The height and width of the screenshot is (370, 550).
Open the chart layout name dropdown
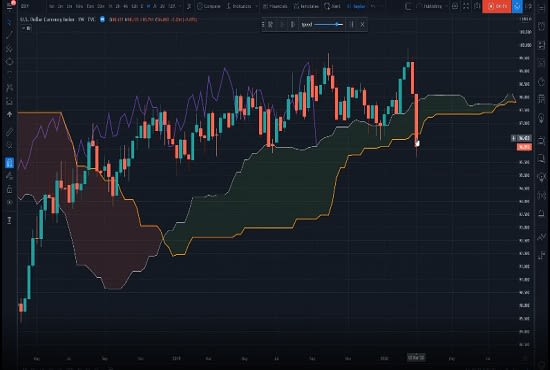(433, 6)
